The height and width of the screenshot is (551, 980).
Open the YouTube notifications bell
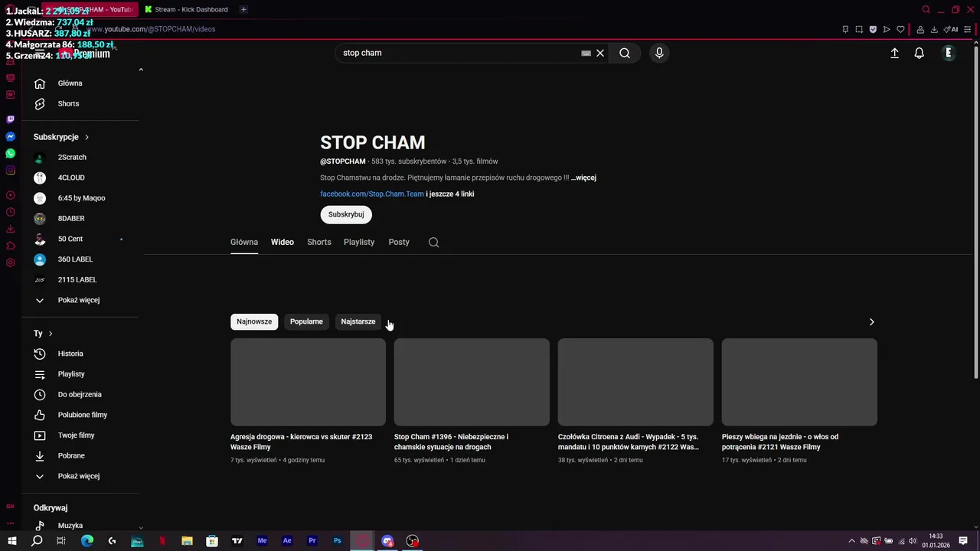919,53
